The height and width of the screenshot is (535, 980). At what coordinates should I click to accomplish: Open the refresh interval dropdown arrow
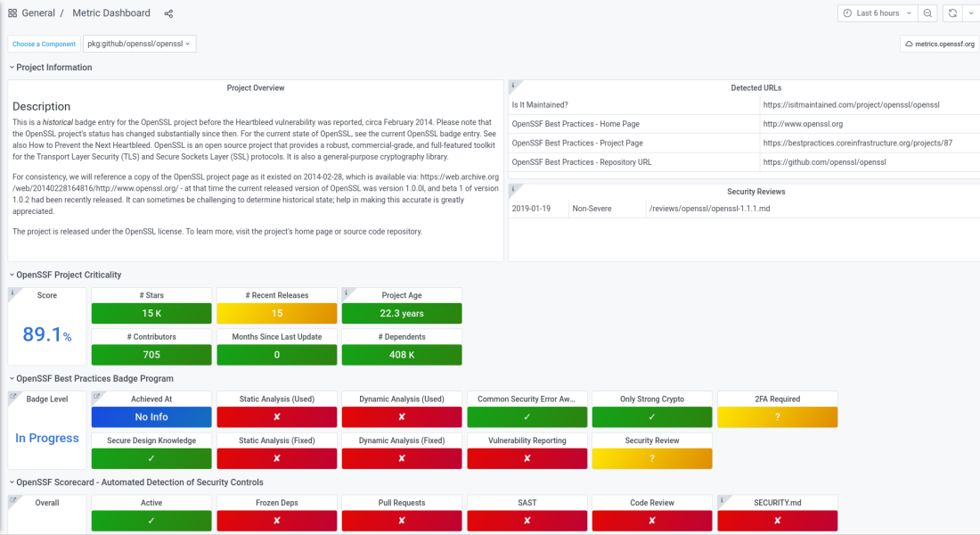970,13
